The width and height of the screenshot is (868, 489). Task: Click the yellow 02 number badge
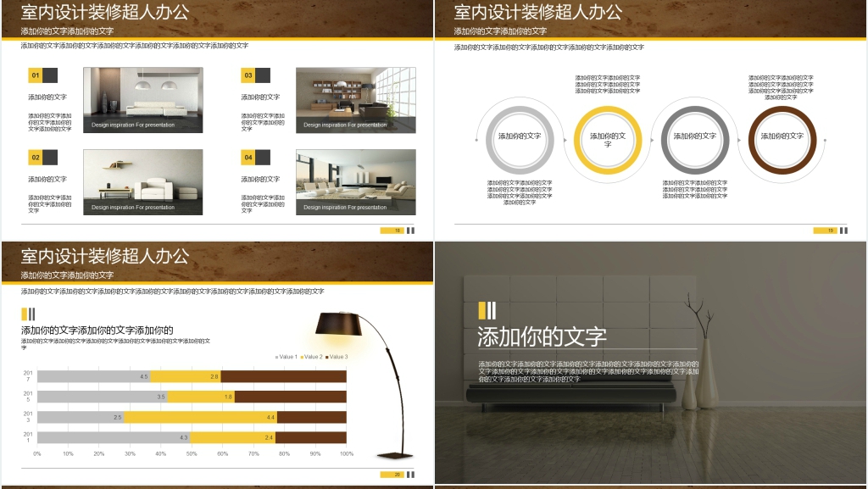coord(36,158)
